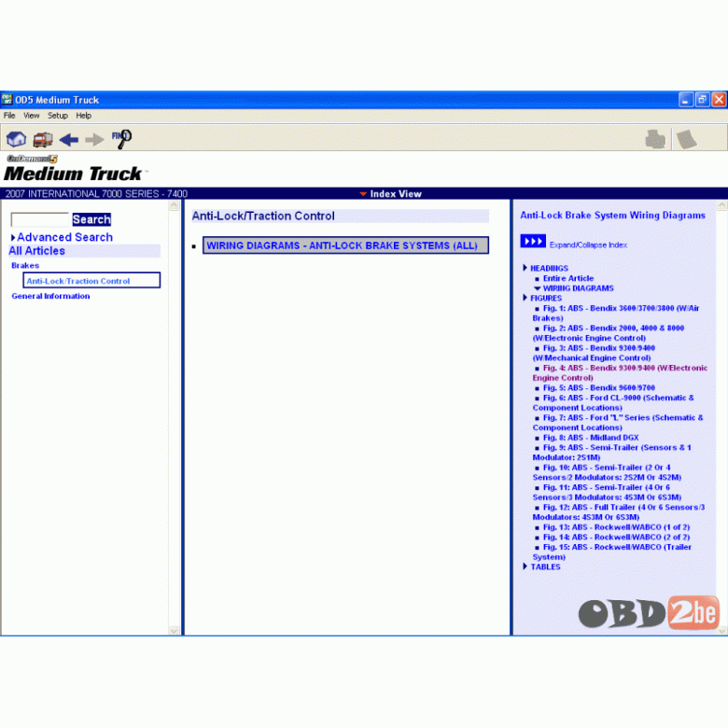Open Fig. 11: ABS - Semi-Trailer 4S3M Or 6S3M
Image resolution: width=728 pixels, height=728 pixels.
click(607, 492)
